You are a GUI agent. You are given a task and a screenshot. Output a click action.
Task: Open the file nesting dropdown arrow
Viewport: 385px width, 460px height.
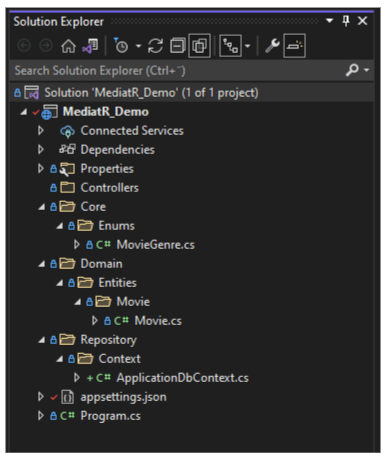(247, 46)
